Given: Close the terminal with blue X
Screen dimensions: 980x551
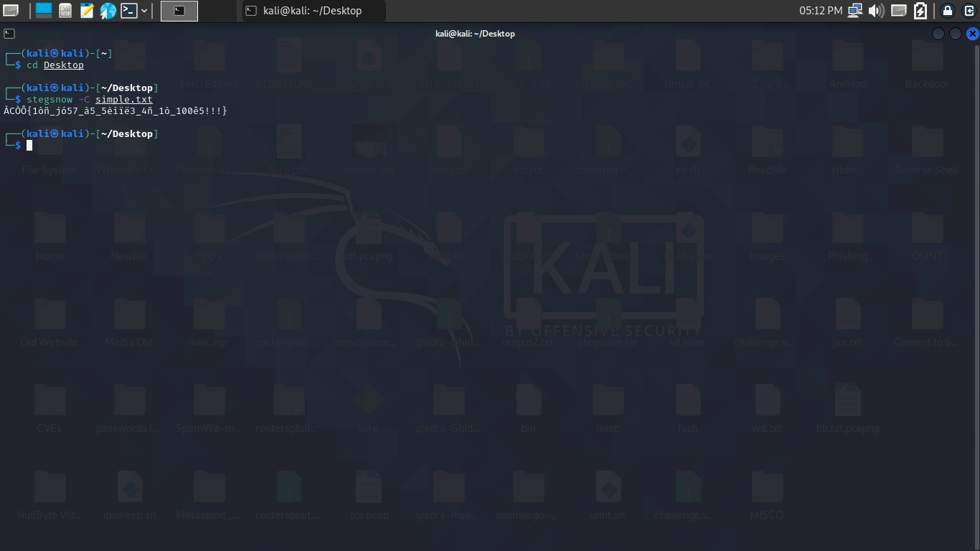Looking at the screenshot, I should coord(972,34).
